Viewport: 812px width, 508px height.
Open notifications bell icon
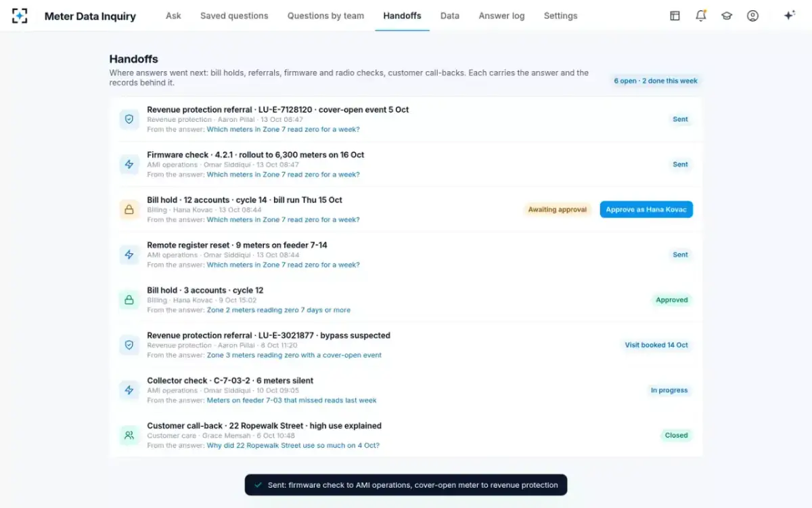pos(701,16)
